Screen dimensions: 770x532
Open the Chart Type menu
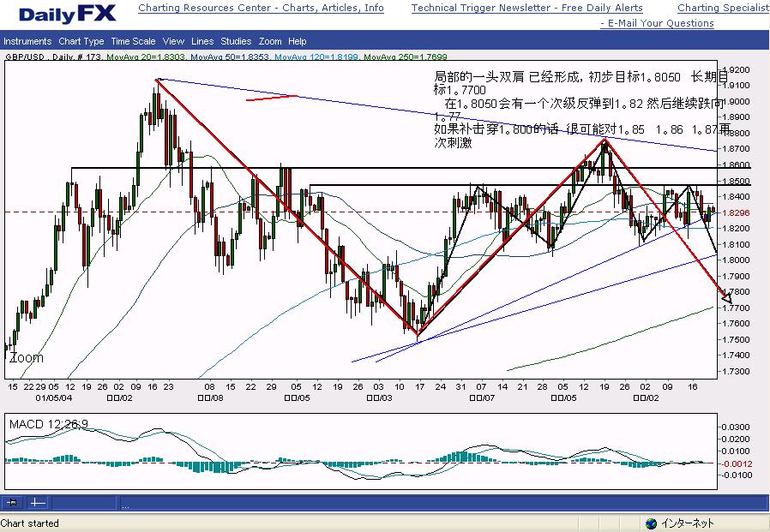tap(81, 41)
